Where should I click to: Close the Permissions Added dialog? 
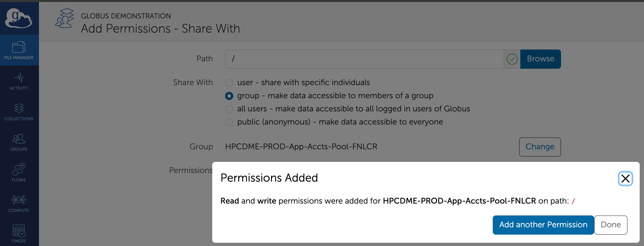click(x=625, y=179)
